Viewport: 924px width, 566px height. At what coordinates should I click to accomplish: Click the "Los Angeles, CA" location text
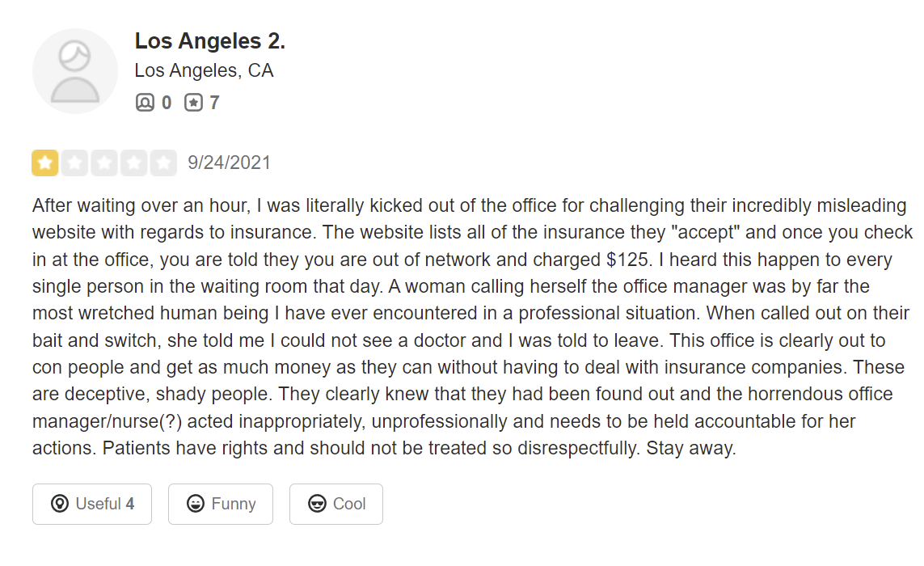pos(204,71)
